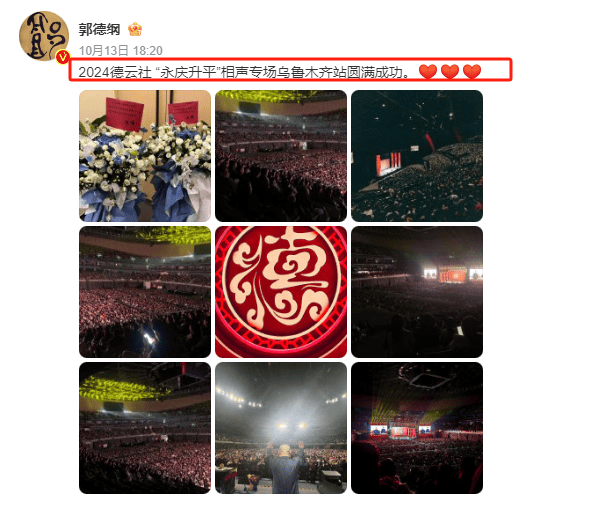Click the orange V verified badge
596x506 pixels.
[62, 57]
